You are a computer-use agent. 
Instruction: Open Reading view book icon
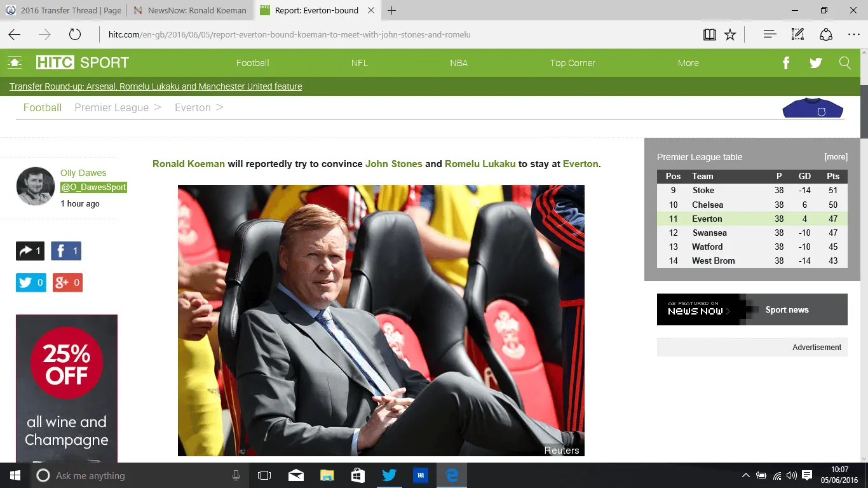(x=710, y=34)
